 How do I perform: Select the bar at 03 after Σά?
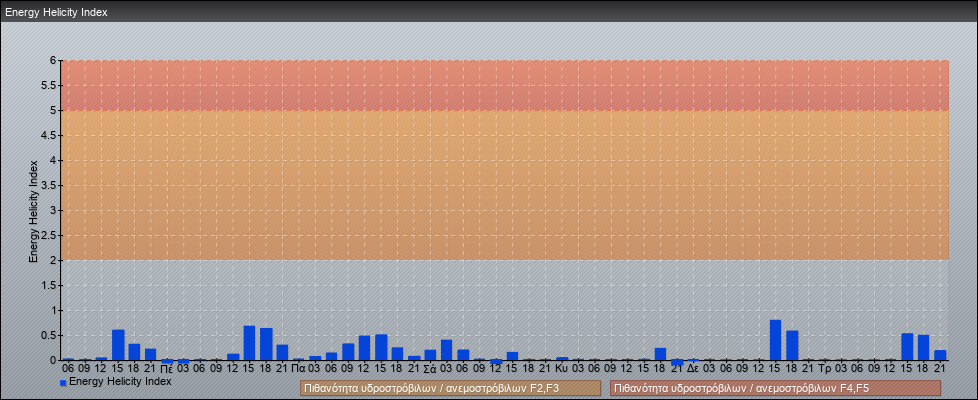[x=447, y=350]
